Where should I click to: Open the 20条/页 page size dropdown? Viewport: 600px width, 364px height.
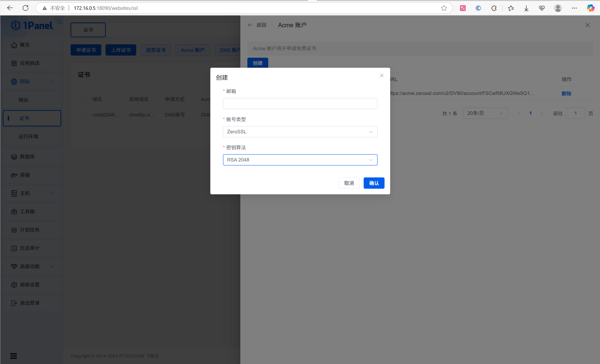pyautogui.click(x=485, y=113)
